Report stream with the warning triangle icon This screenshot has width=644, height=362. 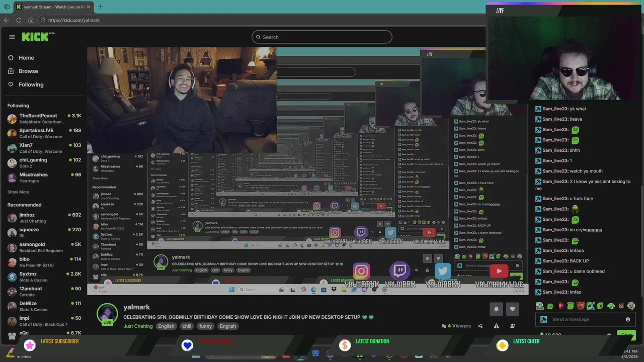(496, 326)
